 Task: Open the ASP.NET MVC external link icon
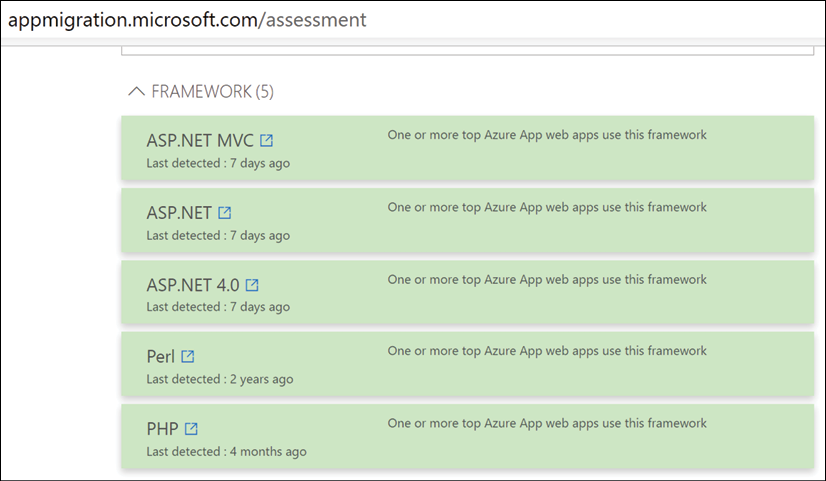pos(267,140)
